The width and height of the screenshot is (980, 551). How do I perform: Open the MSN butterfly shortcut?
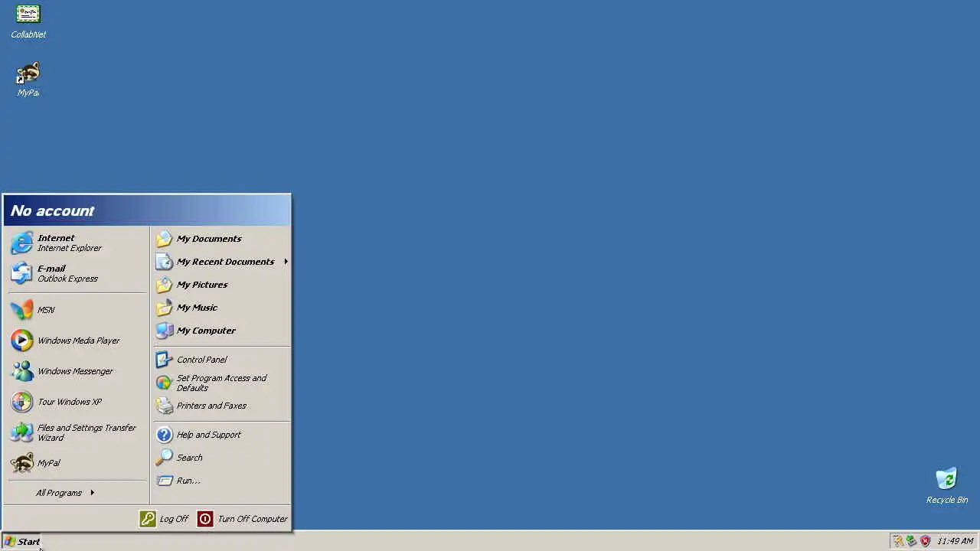(77, 310)
